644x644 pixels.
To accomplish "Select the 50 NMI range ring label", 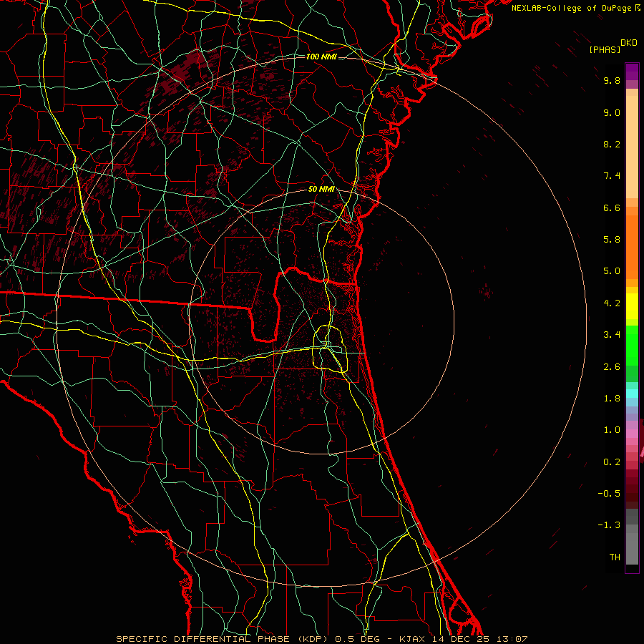I will tap(321, 190).
